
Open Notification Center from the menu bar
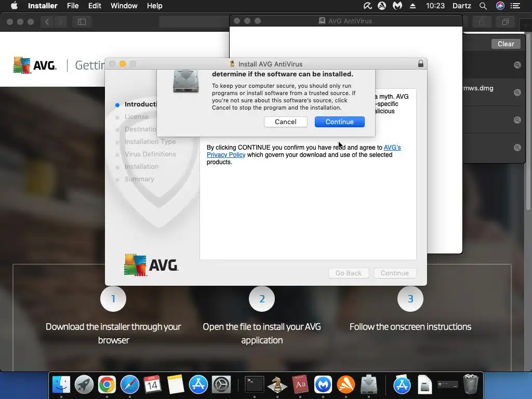515,6
